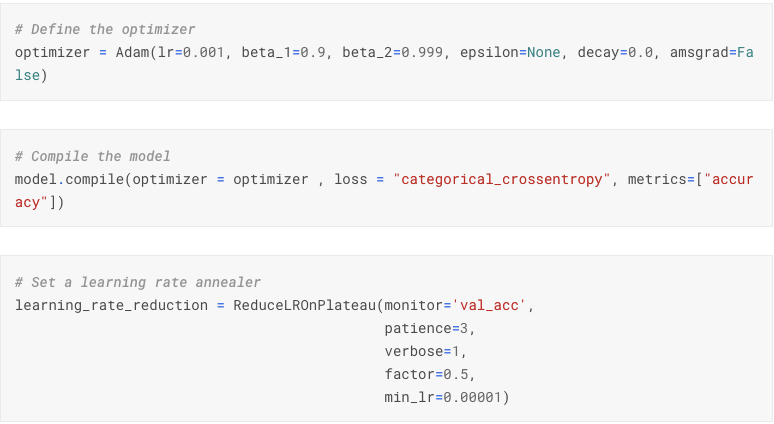Image resolution: width=774 pixels, height=424 pixels.
Task: Click the decay=0.0 argument
Action: (x=615, y=52)
